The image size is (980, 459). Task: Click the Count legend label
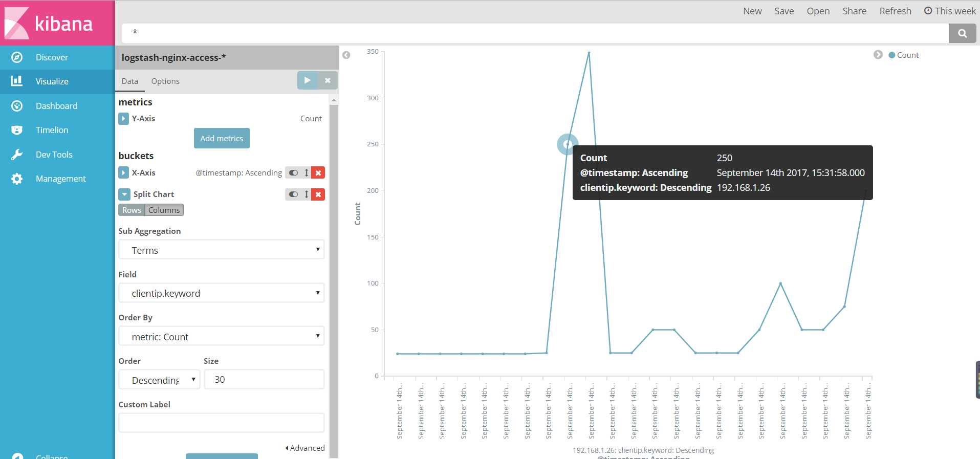(x=908, y=55)
